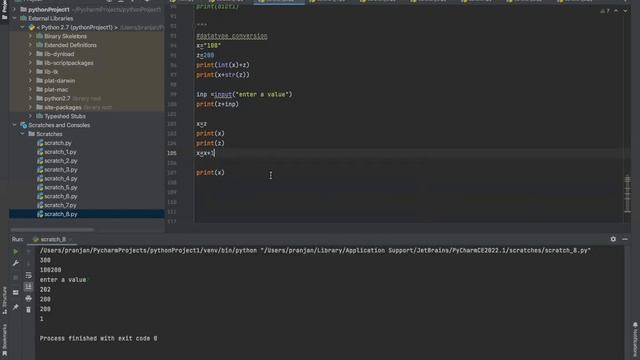
Task: Click the Project panel horizontal scrollbar
Action: (52, 230)
